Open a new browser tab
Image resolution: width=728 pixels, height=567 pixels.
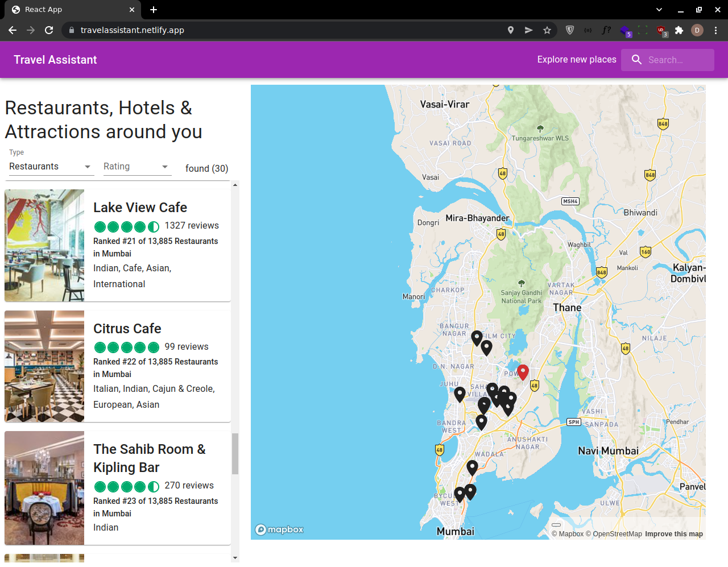point(154,10)
